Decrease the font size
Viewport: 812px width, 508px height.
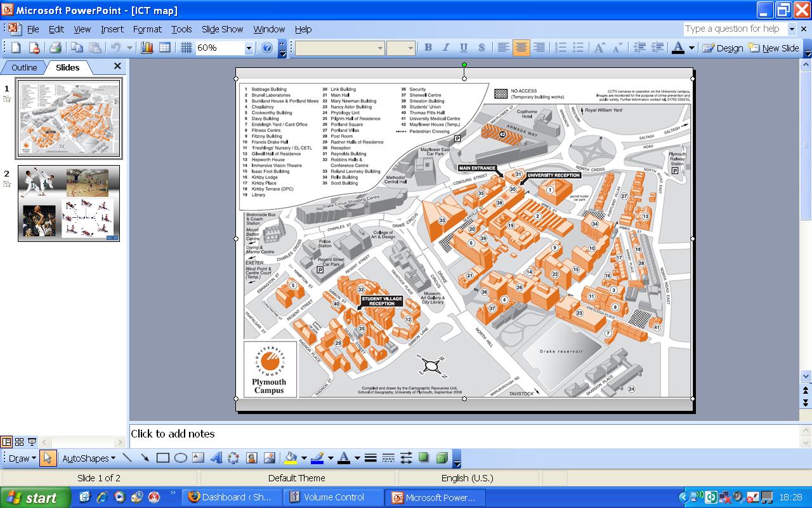click(617, 48)
